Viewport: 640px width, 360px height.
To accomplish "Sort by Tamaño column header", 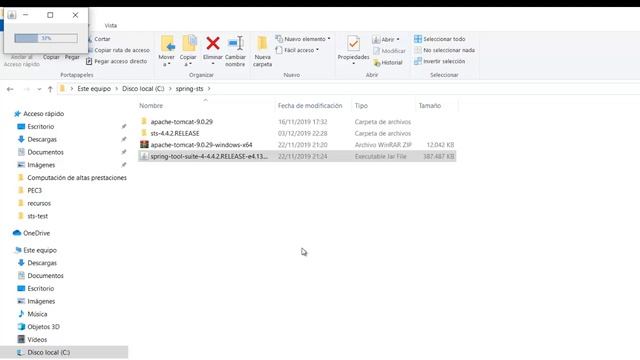I will (429, 106).
